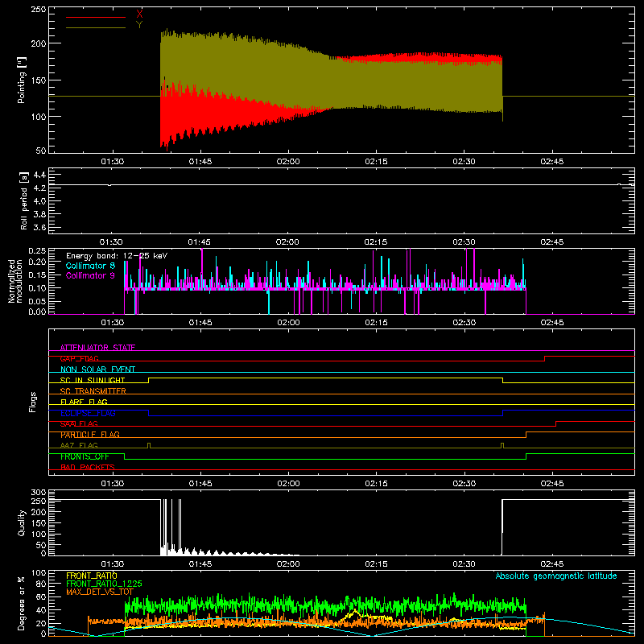The width and height of the screenshot is (644, 644).
Task: Select the 'X' legend label in Pointing plot
Action: (x=139, y=14)
